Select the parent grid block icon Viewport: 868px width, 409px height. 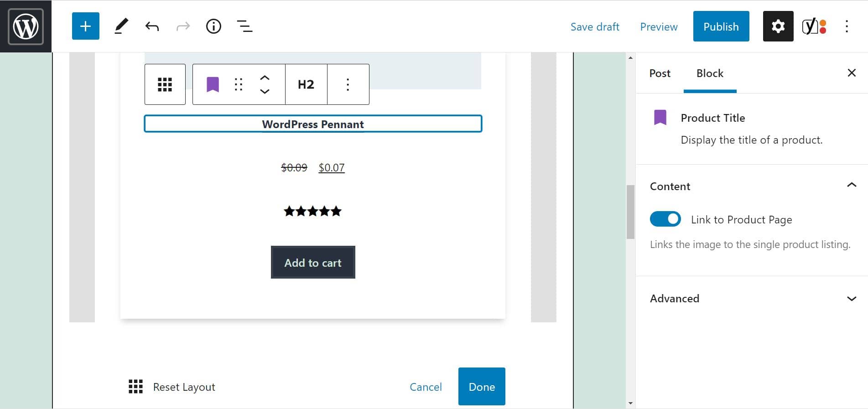tap(165, 84)
